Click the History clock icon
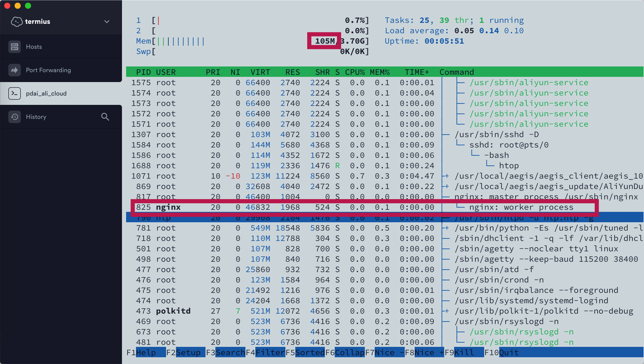Viewport: 644px width, 364px height. [15, 117]
